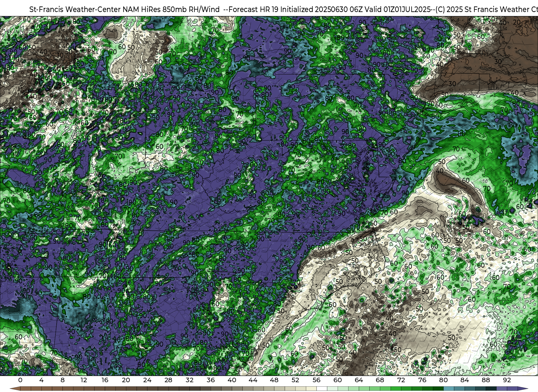
Task: Click the colorbar tick label '4'
Action: 41,380
